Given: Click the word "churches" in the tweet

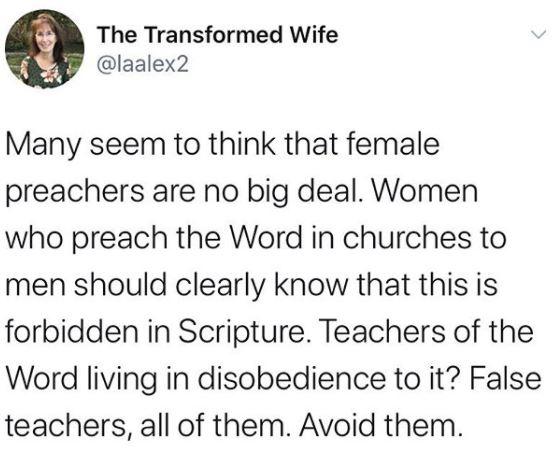Looking at the screenshot, I should click(x=407, y=237).
